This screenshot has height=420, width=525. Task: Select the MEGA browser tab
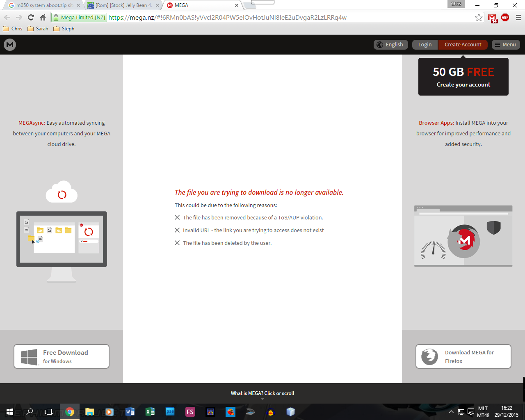(201, 5)
